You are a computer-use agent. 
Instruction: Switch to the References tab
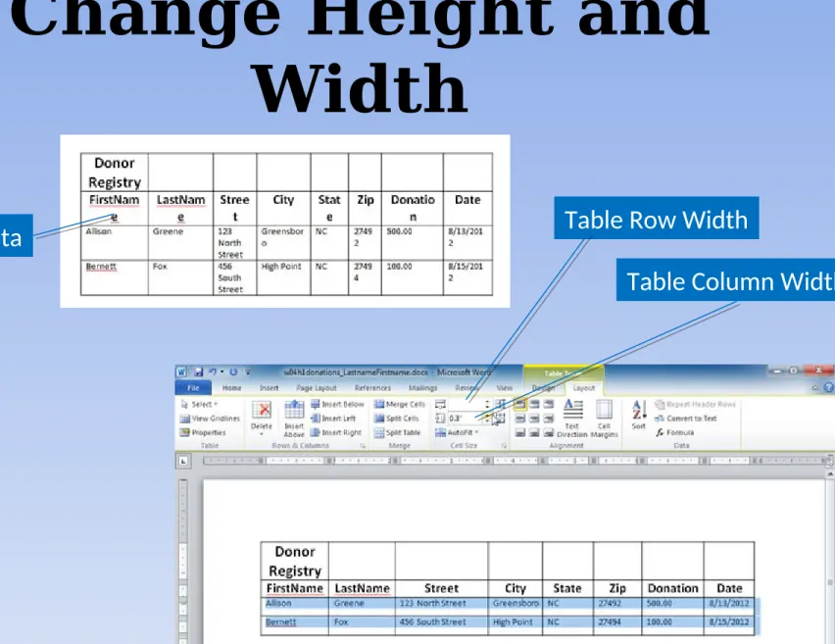point(372,388)
